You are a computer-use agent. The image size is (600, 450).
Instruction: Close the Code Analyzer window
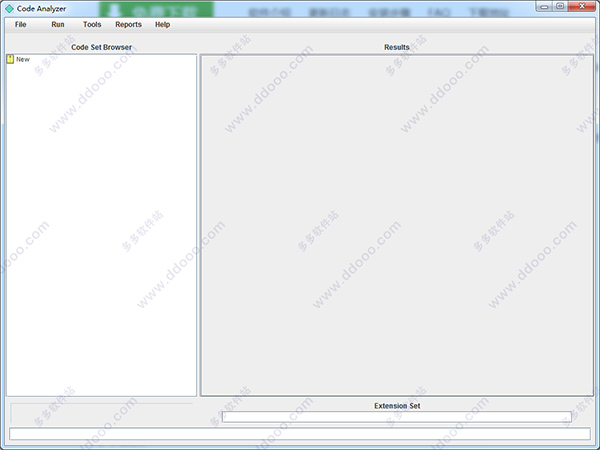pyautogui.click(x=582, y=6)
